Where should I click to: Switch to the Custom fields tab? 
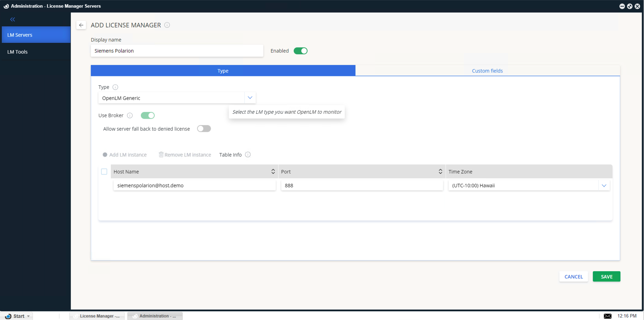click(487, 71)
